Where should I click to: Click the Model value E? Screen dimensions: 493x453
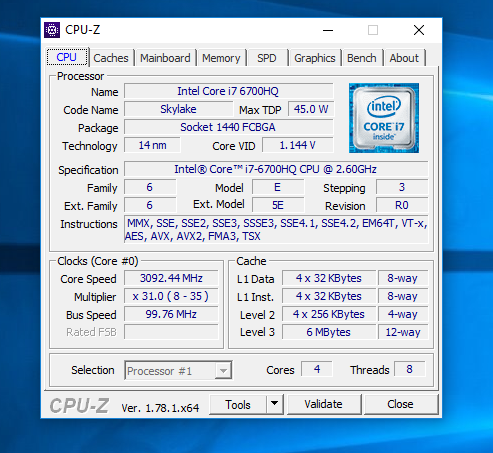click(278, 187)
